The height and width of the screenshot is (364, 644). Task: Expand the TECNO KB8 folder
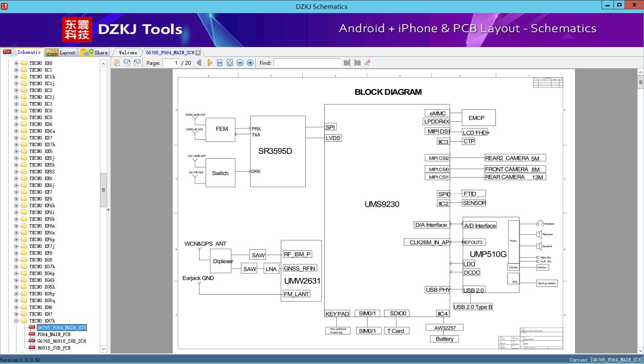[16, 63]
